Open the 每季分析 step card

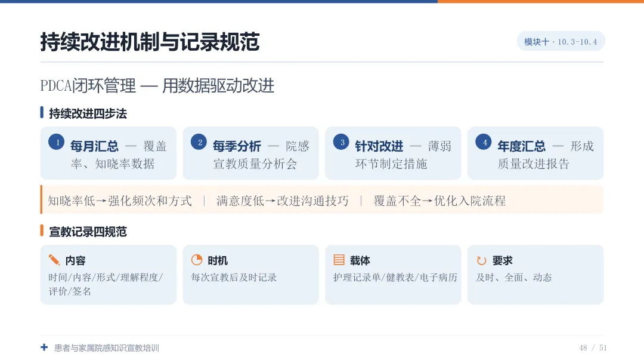coord(250,153)
